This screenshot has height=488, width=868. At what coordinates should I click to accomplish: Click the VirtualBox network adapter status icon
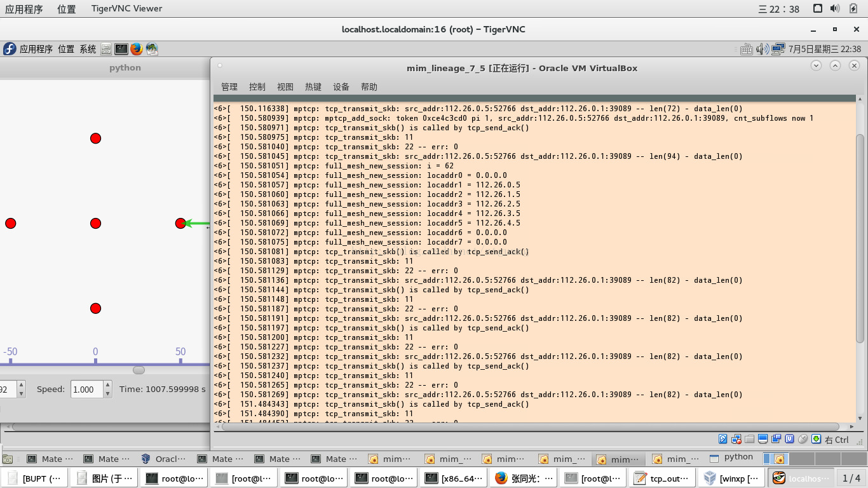tap(736, 439)
